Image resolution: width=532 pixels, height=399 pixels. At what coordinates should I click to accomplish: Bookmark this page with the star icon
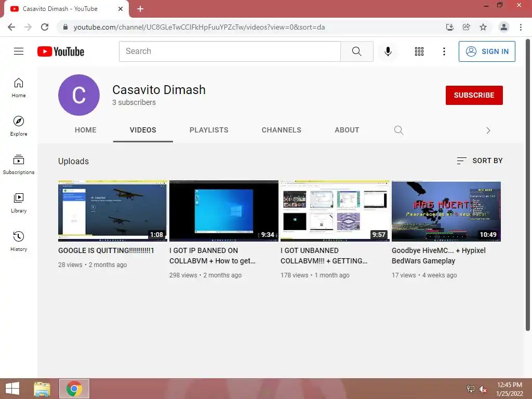(x=483, y=27)
